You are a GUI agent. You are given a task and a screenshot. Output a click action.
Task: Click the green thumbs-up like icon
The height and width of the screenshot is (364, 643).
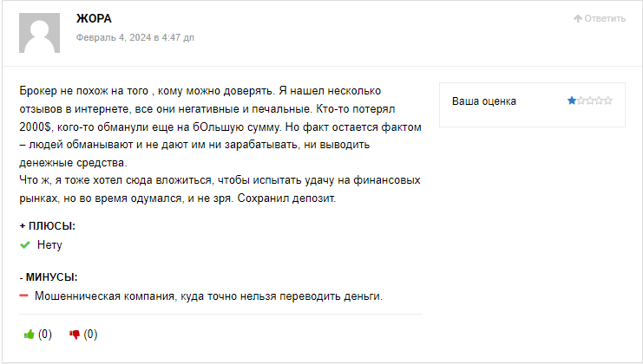(29, 335)
